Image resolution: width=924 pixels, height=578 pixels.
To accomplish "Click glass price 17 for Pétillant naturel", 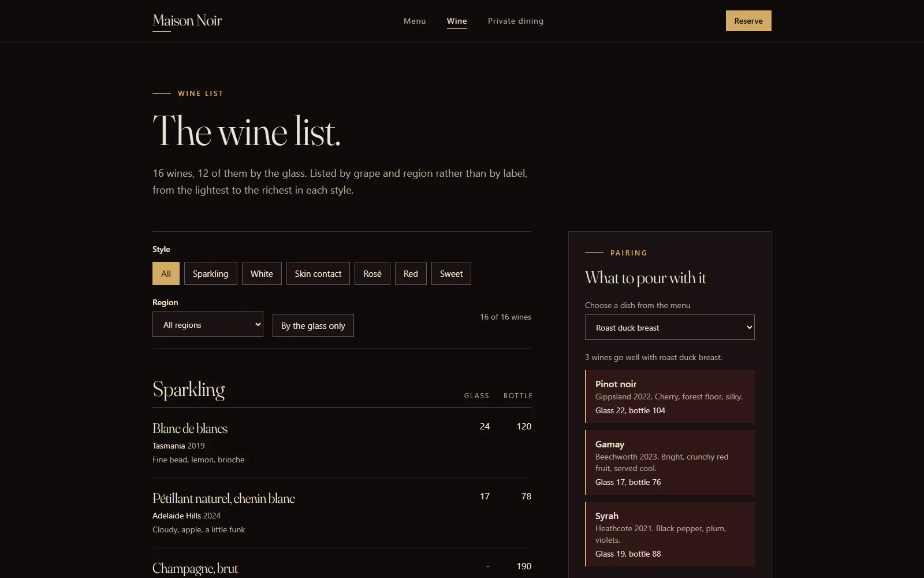I will click(x=485, y=496).
